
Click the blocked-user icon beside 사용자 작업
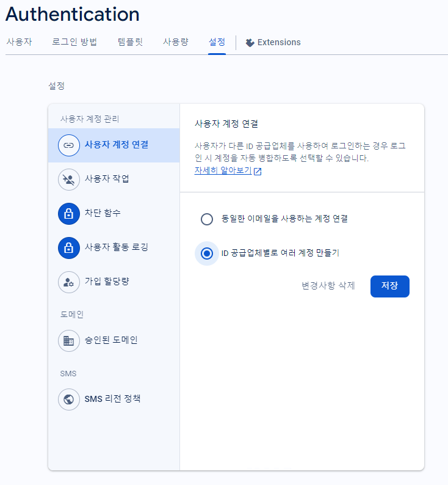tap(68, 180)
